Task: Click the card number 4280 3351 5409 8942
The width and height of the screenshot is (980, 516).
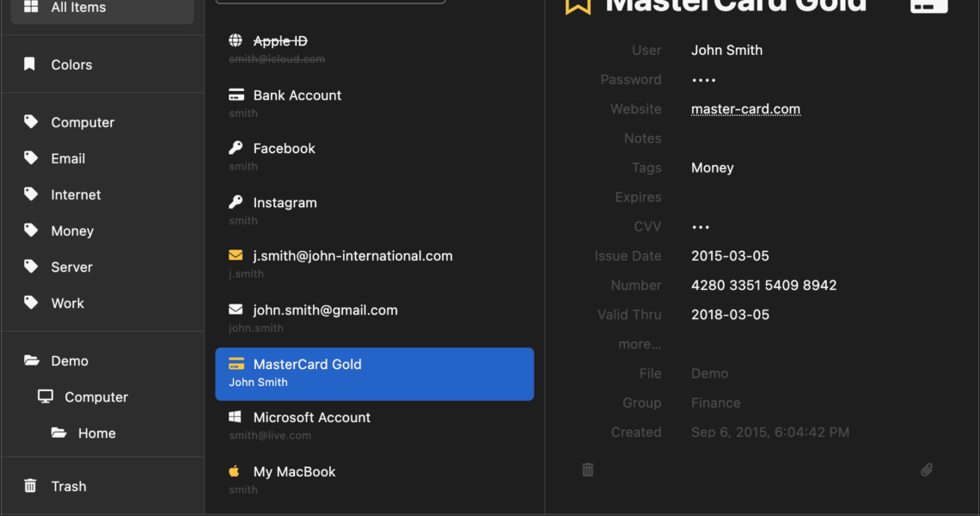Action: 763,286
